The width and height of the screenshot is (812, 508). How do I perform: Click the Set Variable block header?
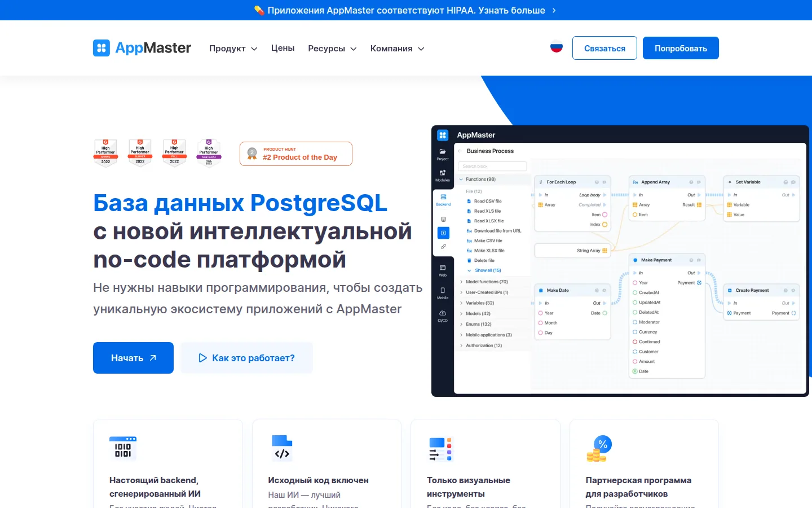(761, 182)
